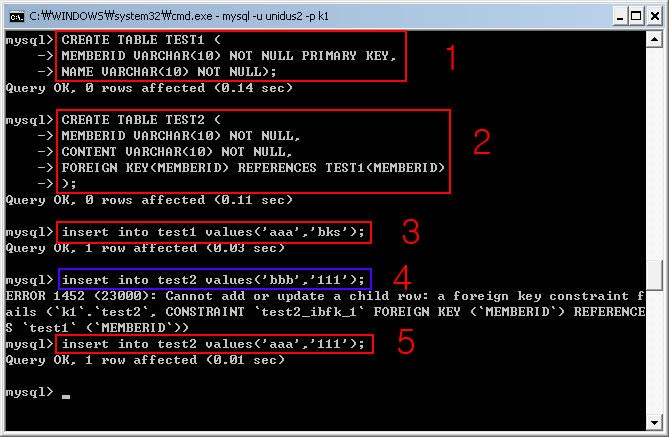Close the cmd.exe mysql window
The height and width of the screenshot is (437, 669).
tap(655, 17)
